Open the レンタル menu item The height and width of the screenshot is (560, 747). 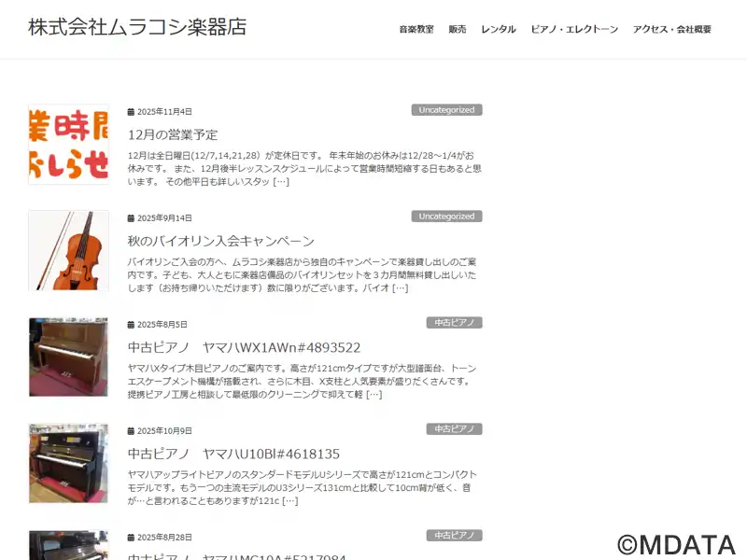tap(499, 29)
